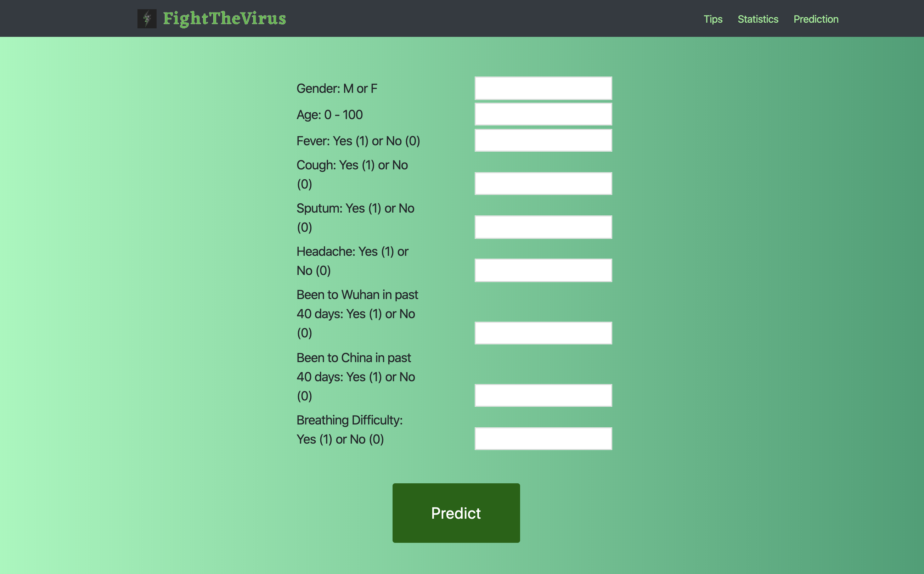This screenshot has height=574, width=924.
Task: Click the lightning bolt logo icon
Action: point(147,18)
